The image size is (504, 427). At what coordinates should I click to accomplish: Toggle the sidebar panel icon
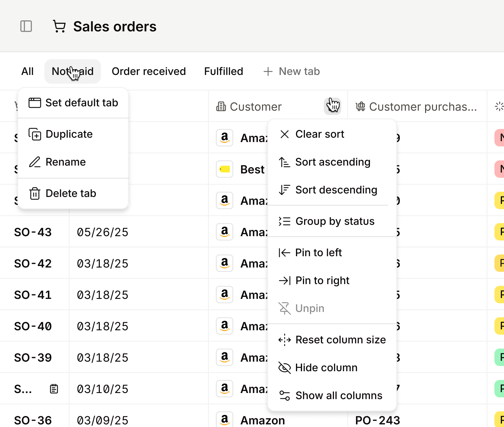click(x=26, y=26)
